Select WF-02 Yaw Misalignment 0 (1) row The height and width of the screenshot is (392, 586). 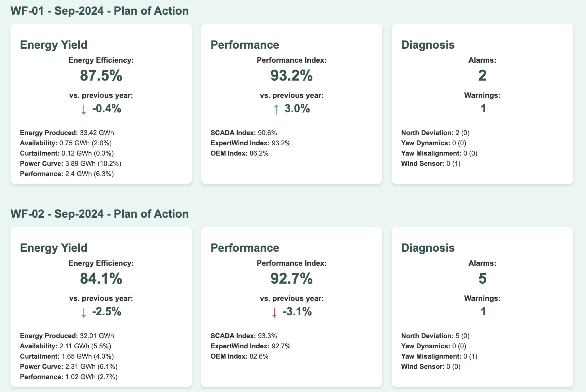[x=439, y=356]
